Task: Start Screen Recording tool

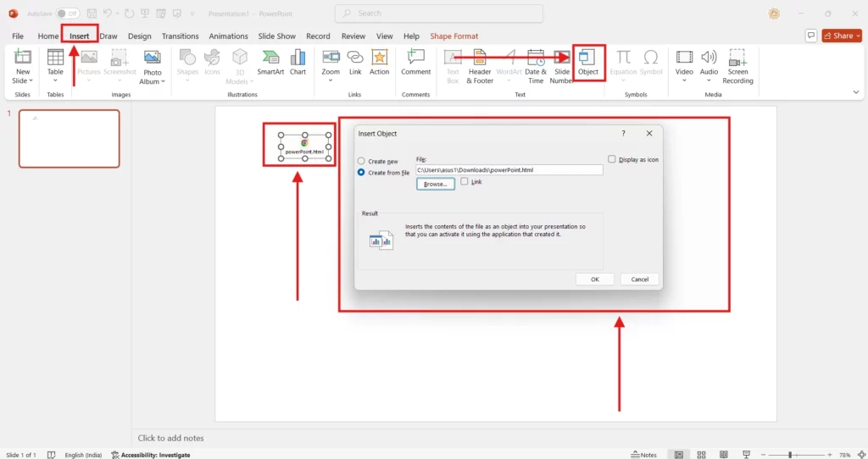Action: pos(737,59)
